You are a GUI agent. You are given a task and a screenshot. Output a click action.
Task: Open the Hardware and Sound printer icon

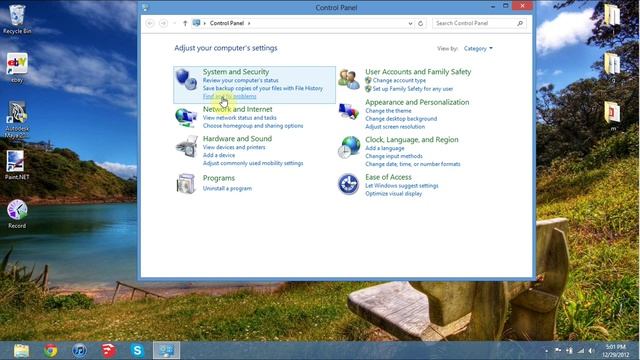187,147
